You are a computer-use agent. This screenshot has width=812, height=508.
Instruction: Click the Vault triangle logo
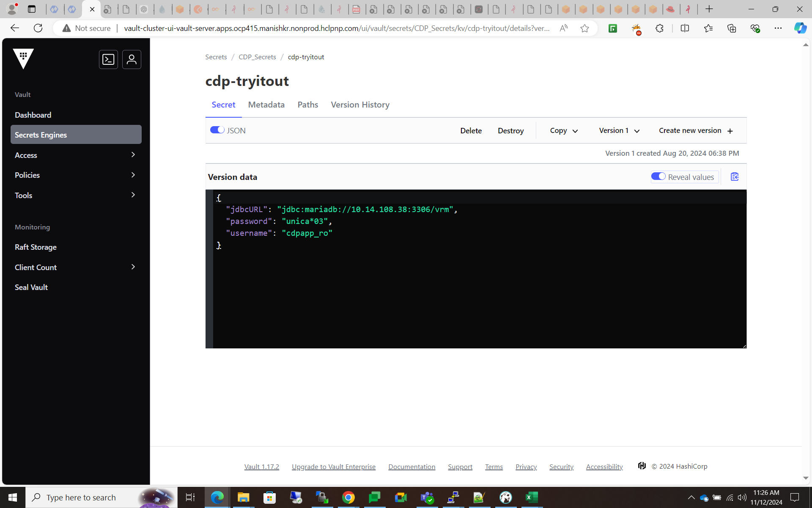pyautogui.click(x=23, y=58)
